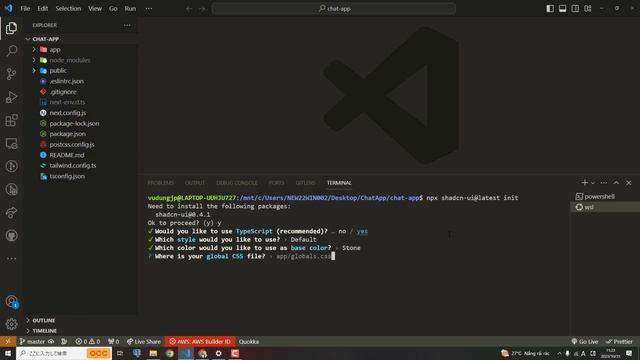Open the Go menu
The width and height of the screenshot is (640, 360).
pyautogui.click(x=113, y=9)
